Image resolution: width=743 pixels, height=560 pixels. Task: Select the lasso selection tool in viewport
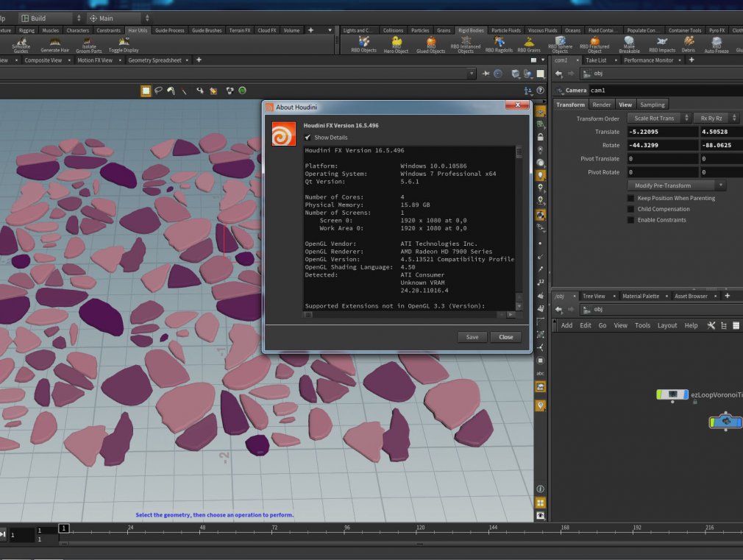pos(158,91)
